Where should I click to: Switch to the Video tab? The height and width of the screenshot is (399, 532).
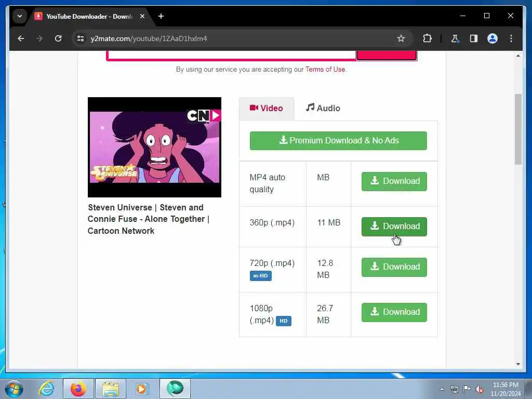click(267, 108)
